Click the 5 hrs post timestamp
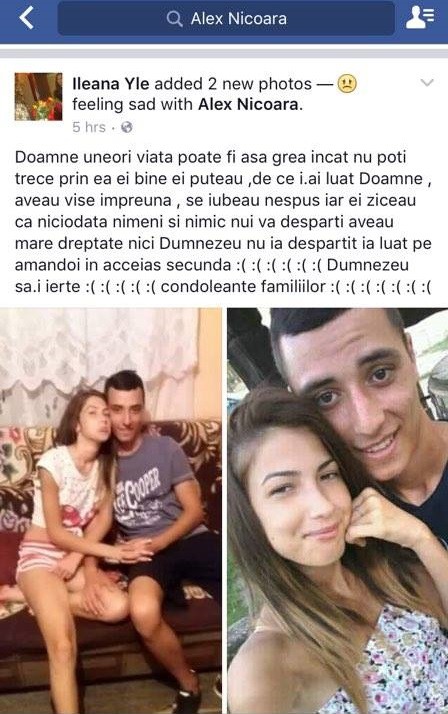 89,127
